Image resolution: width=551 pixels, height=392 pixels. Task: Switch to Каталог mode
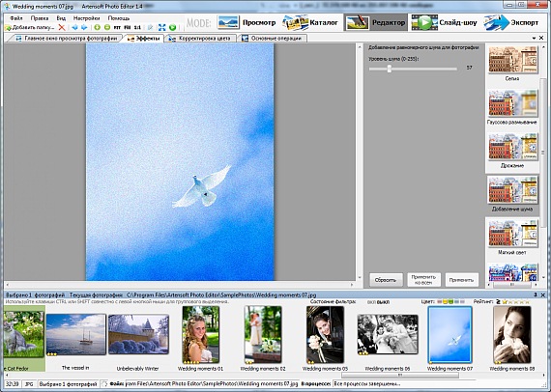tap(310, 22)
